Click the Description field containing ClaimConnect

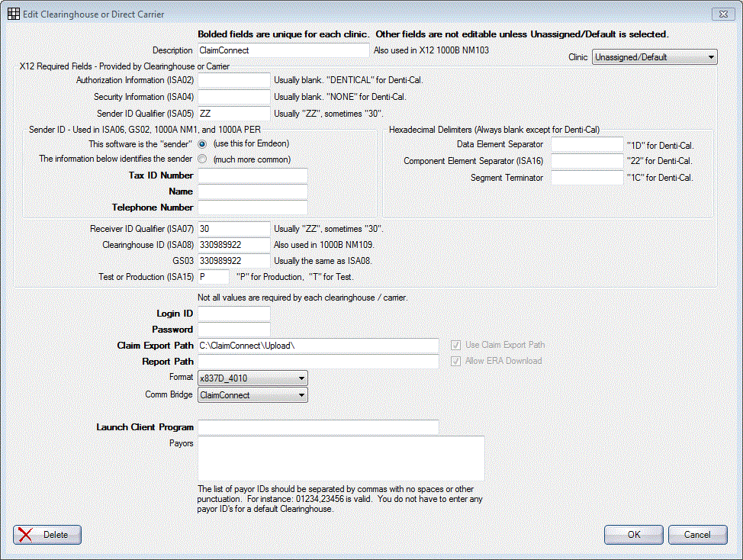pyautogui.click(x=283, y=50)
